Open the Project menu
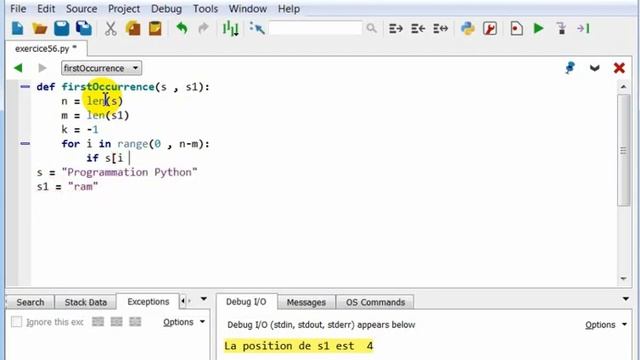Image resolution: width=640 pixels, height=360 pixels. tap(124, 9)
